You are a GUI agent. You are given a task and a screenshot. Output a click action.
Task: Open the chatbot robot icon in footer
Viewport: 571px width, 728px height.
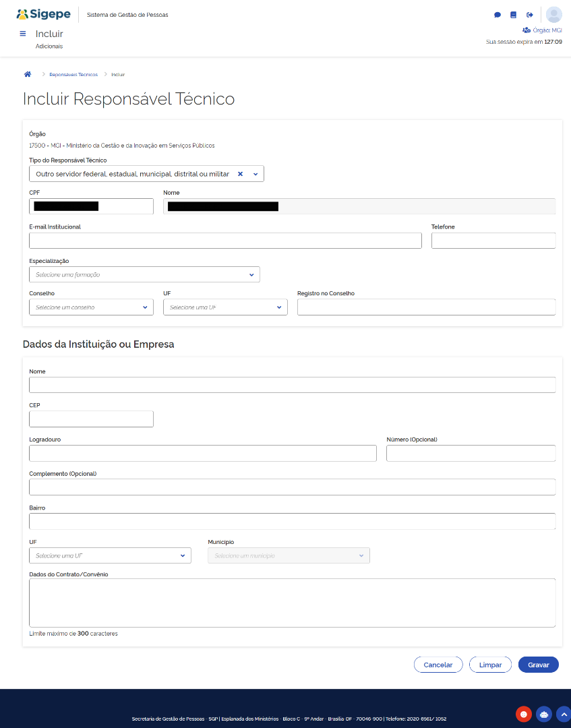[543, 714]
